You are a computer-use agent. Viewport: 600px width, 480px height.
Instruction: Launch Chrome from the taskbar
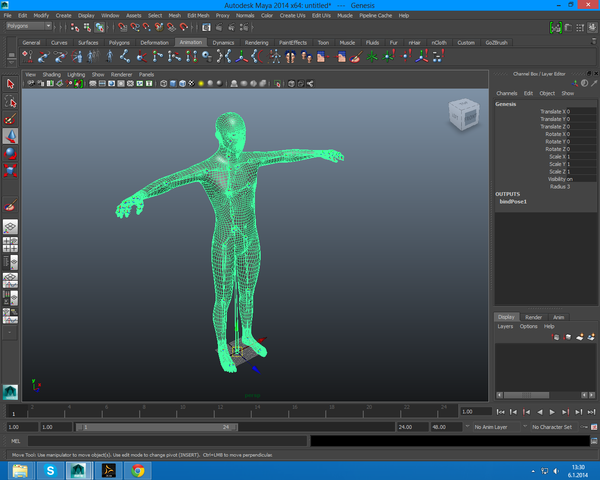click(x=137, y=470)
